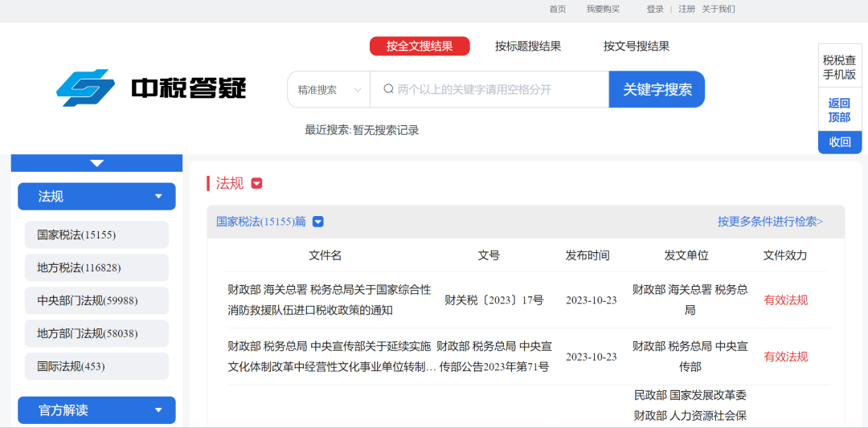This screenshot has width=868, height=428.
Task: Select 中央部门法规(59988) in the sidebar
Action: [x=97, y=301]
